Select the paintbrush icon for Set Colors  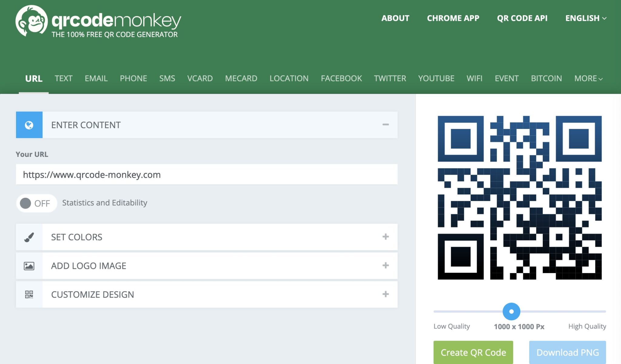click(x=29, y=237)
